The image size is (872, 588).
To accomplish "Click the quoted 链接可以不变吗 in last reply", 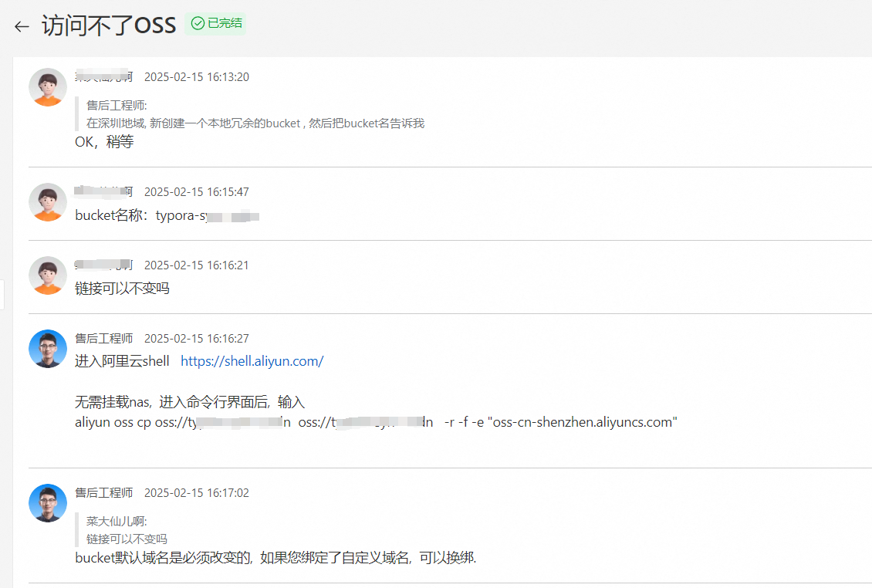I will pos(127,539).
